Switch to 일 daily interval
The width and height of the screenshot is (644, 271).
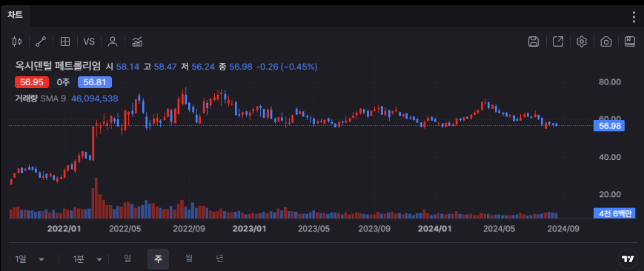tap(127, 258)
